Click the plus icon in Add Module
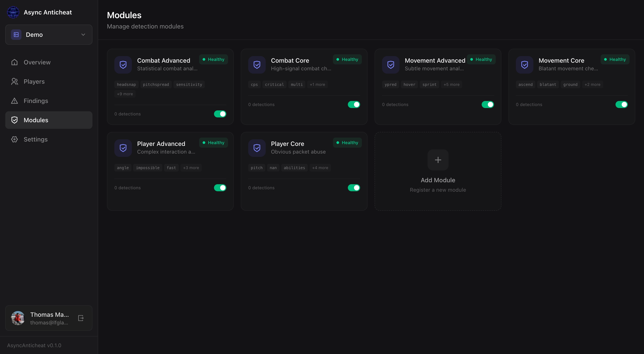 pyautogui.click(x=438, y=160)
